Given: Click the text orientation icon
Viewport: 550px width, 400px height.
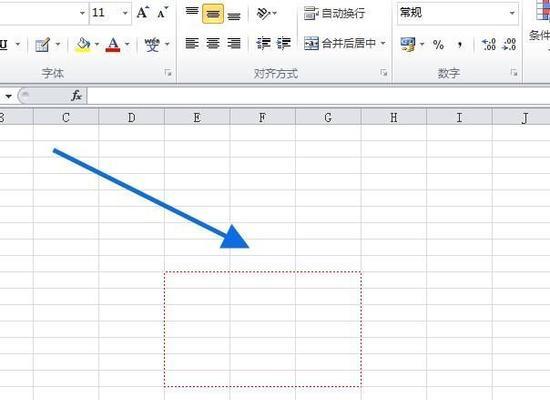Looking at the screenshot, I should 263,14.
